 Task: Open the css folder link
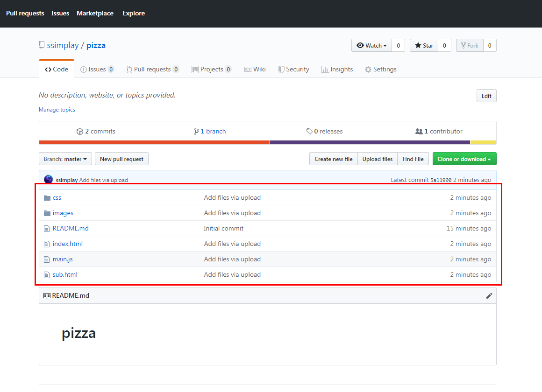click(x=57, y=198)
